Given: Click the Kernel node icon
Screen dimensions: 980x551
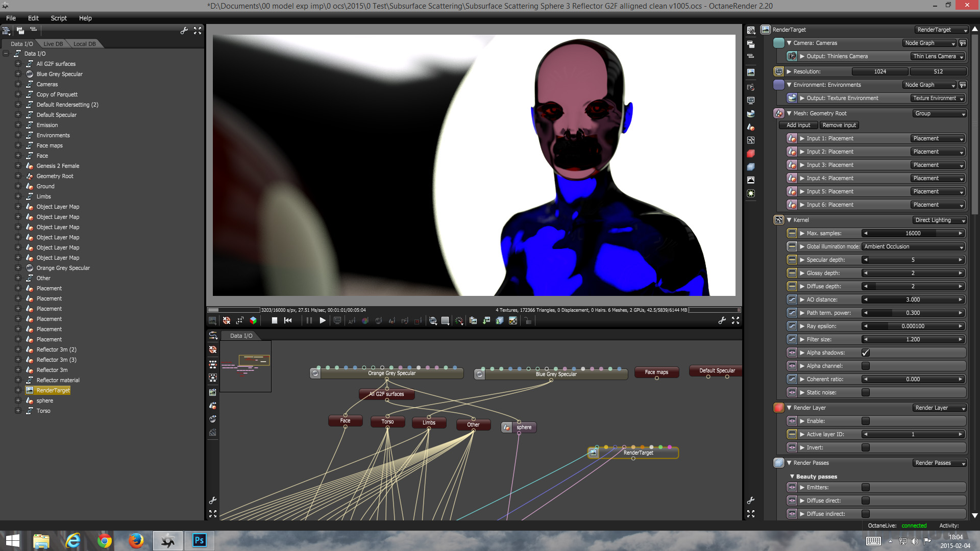Looking at the screenshot, I should pyautogui.click(x=778, y=220).
